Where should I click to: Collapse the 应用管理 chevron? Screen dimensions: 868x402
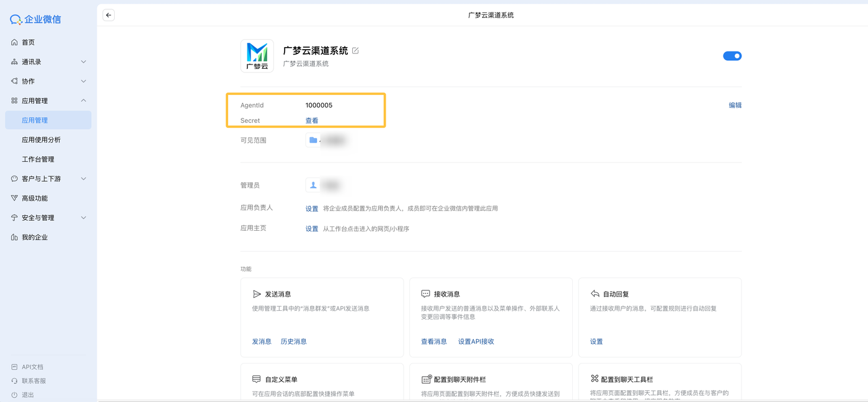pos(84,100)
